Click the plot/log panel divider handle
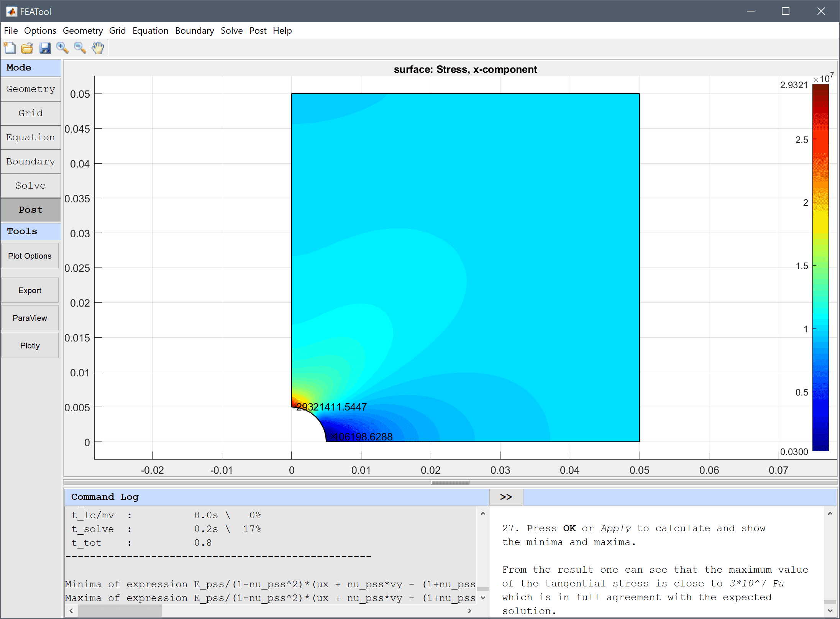840x619 pixels. [x=450, y=483]
